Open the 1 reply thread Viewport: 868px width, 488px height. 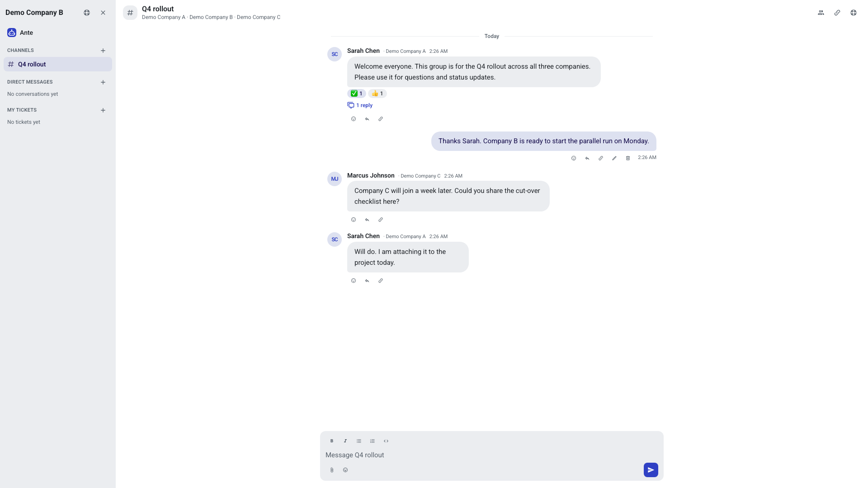[x=360, y=105]
